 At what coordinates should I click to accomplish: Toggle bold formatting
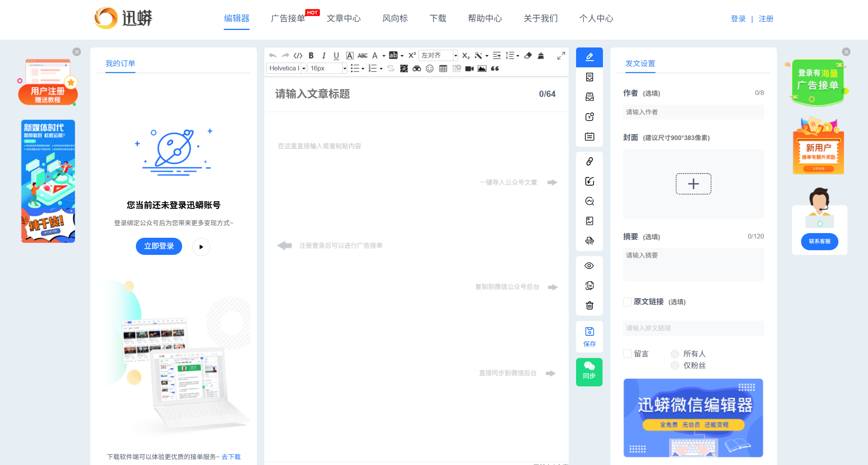[311, 56]
